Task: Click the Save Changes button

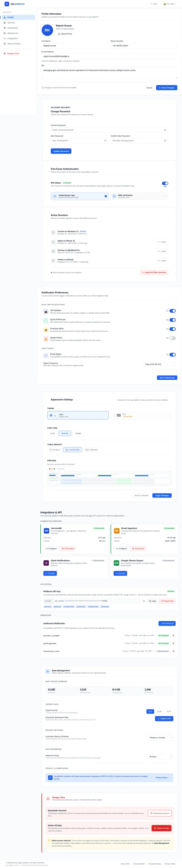Action: click(x=167, y=88)
